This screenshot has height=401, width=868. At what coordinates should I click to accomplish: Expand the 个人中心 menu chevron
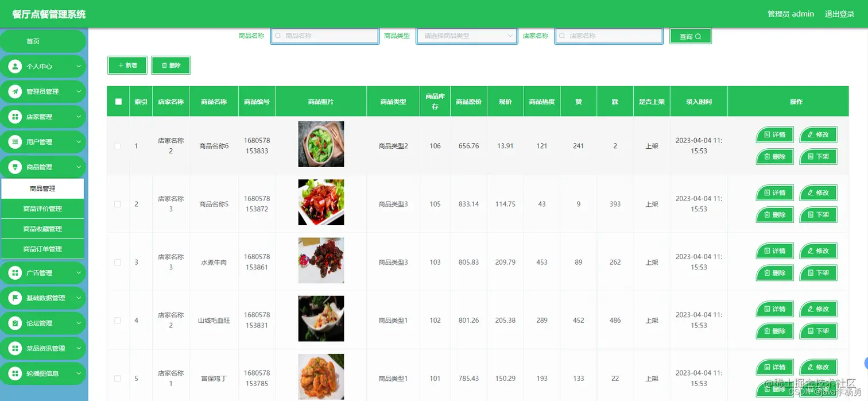79,67
